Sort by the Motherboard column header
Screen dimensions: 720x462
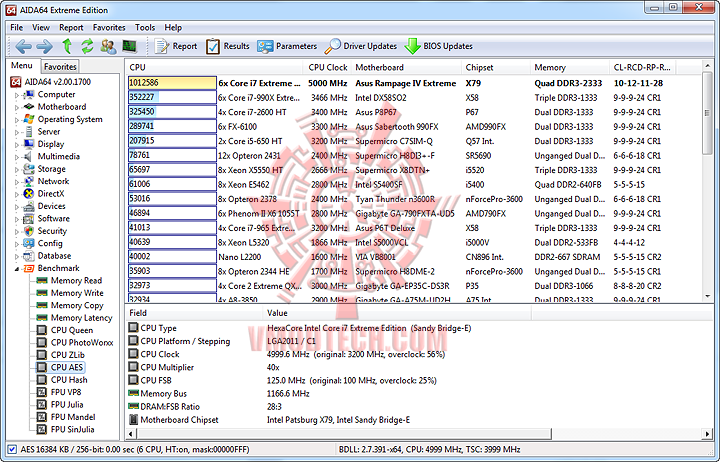[406, 68]
